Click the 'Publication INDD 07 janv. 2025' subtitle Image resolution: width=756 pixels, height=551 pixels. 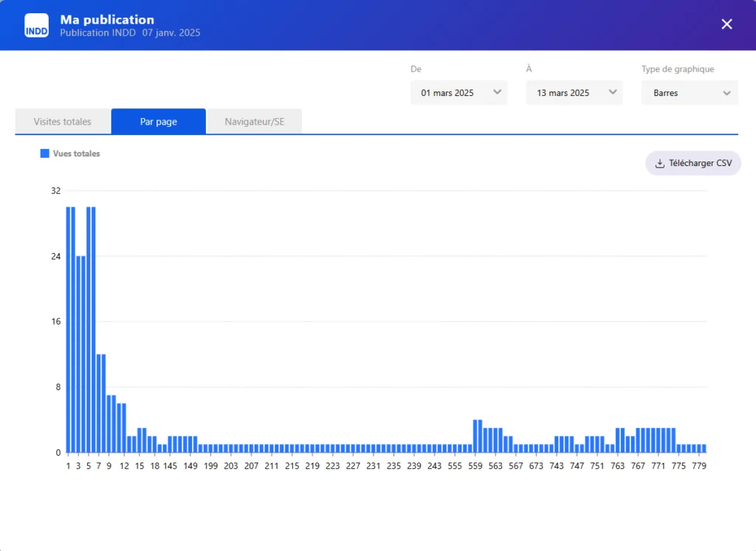coord(130,32)
